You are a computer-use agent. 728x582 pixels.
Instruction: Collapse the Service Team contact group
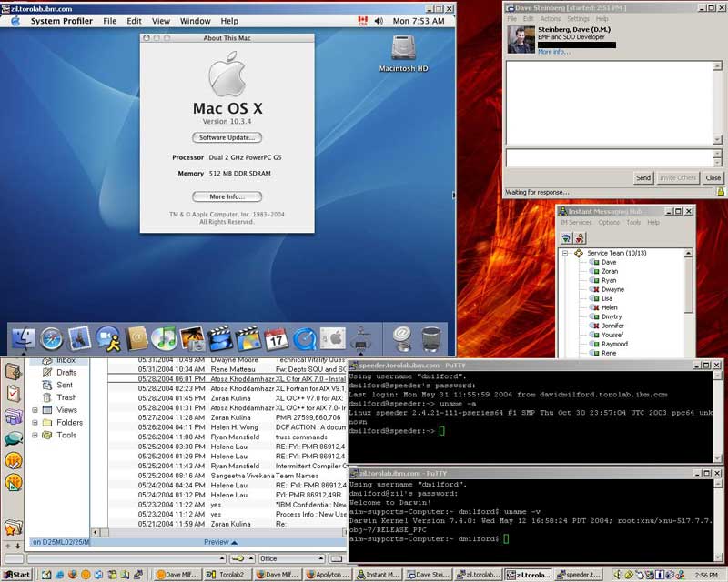click(565, 253)
